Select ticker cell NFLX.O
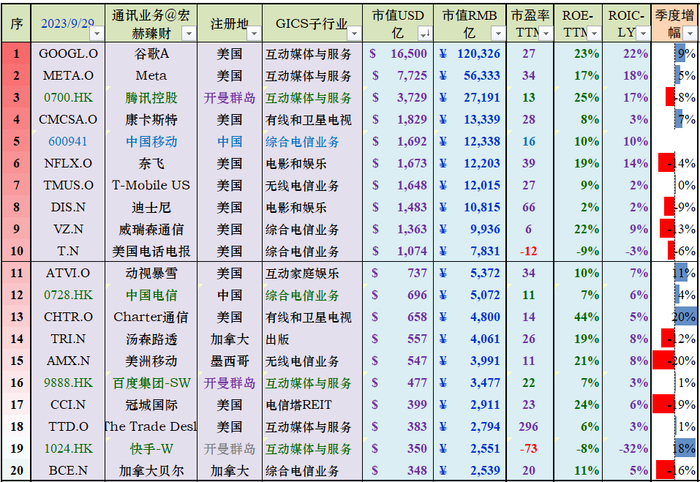The height and width of the screenshot is (482, 700). (68, 163)
